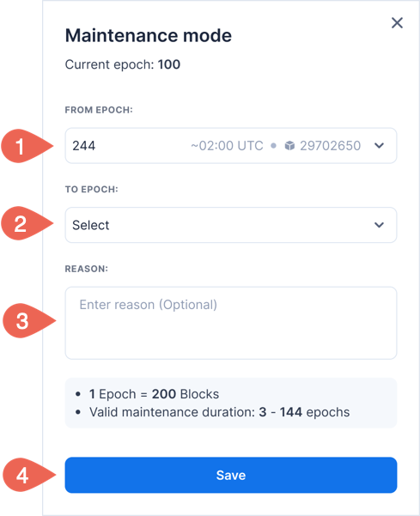
Task: Click the red callout marker numbered 1
Action: pyautogui.click(x=27, y=146)
